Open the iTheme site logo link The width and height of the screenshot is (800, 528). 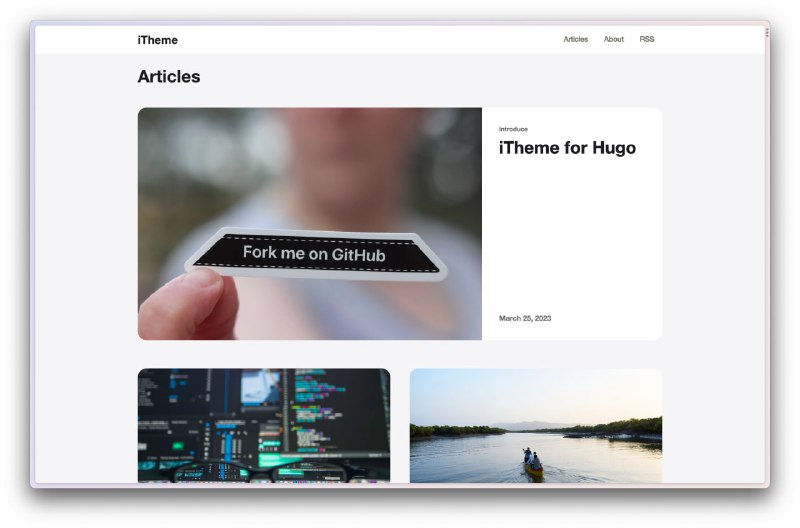(158, 40)
